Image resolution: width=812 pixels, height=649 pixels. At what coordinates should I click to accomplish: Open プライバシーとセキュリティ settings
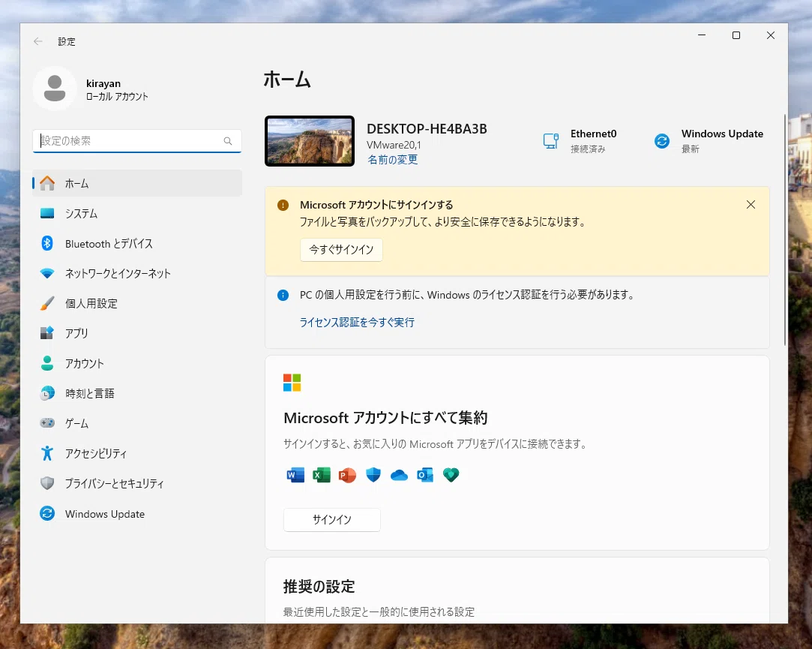click(137, 483)
